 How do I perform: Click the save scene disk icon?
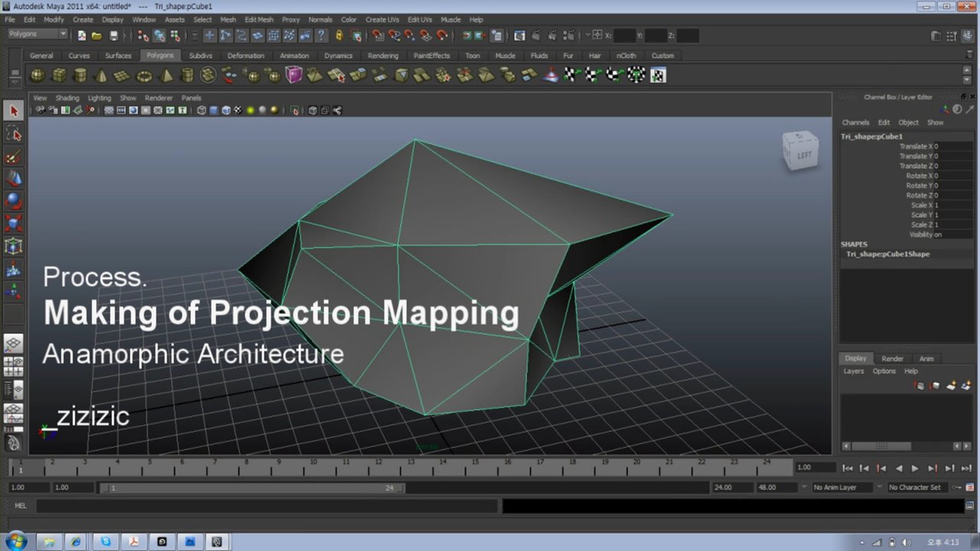tap(114, 36)
